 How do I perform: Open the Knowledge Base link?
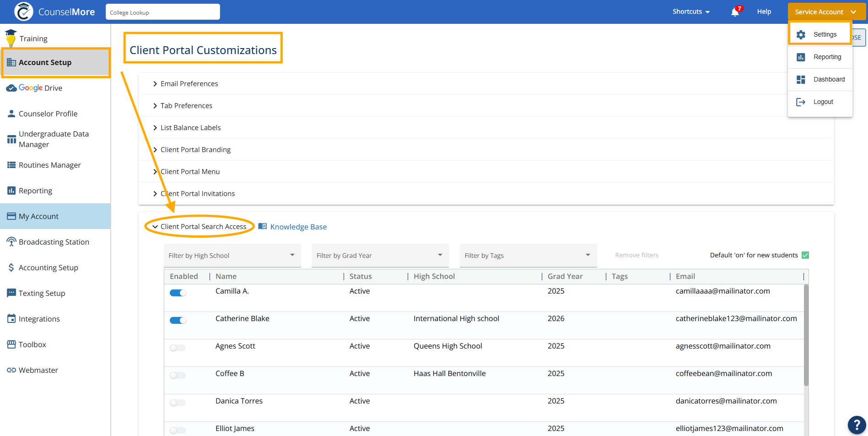pos(298,227)
